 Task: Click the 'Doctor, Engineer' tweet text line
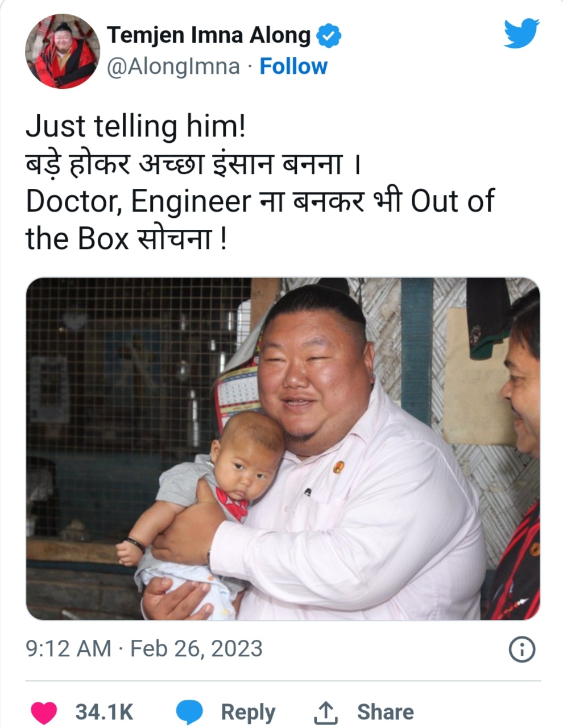[260, 201]
